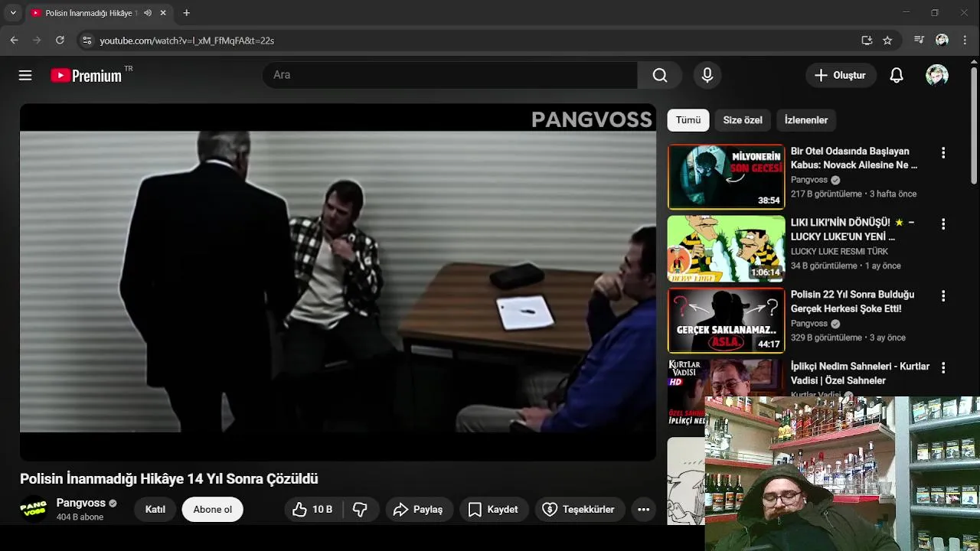Viewport: 980px width, 551px height.
Task: Like the video with thumbs up
Action: pyautogui.click(x=312, y=509)
